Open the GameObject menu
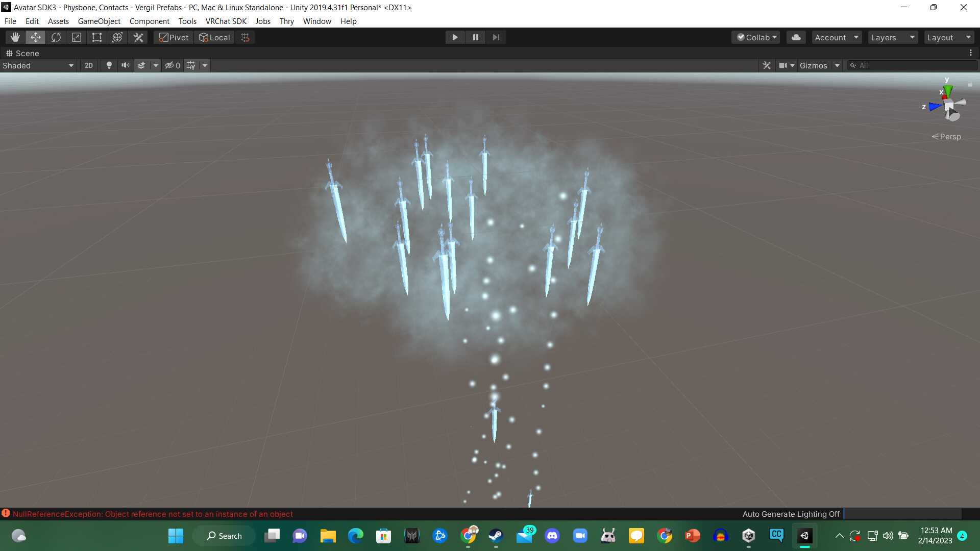The width and height of the screenshot is (980, 551). coord(99,21)
